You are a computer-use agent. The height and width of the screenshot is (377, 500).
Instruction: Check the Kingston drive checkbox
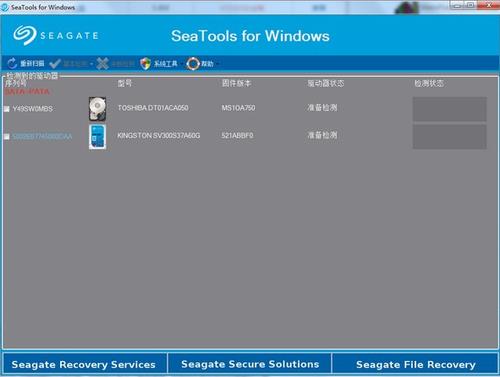pyautogui.click(x=7, y=137)
